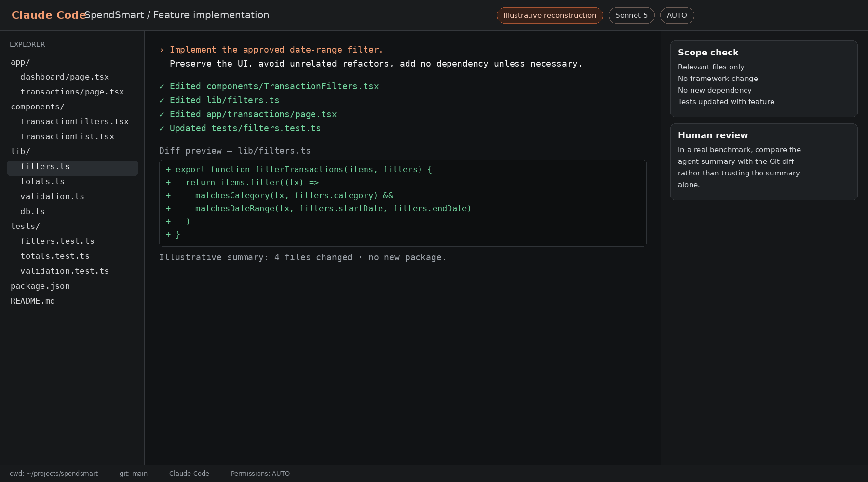Click the Human review card heading

pyautogui.click(x=713, y=135)
